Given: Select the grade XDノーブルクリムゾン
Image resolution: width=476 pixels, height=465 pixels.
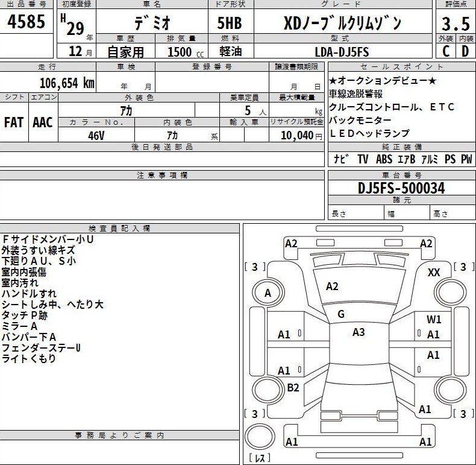Looking at the screenshot, I should 342,23.
